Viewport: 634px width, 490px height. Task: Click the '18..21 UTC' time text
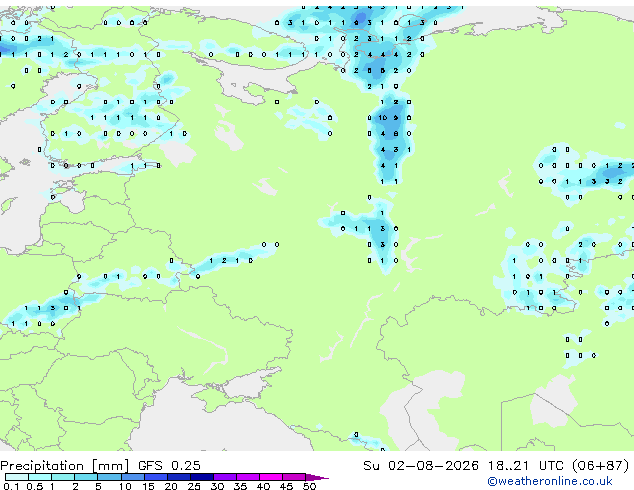tap(525, 465)
